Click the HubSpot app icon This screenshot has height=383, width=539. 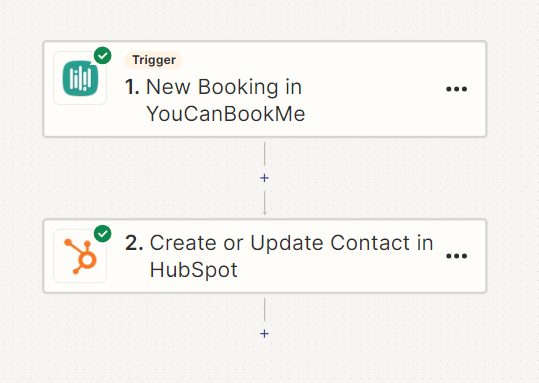[80, 256]
